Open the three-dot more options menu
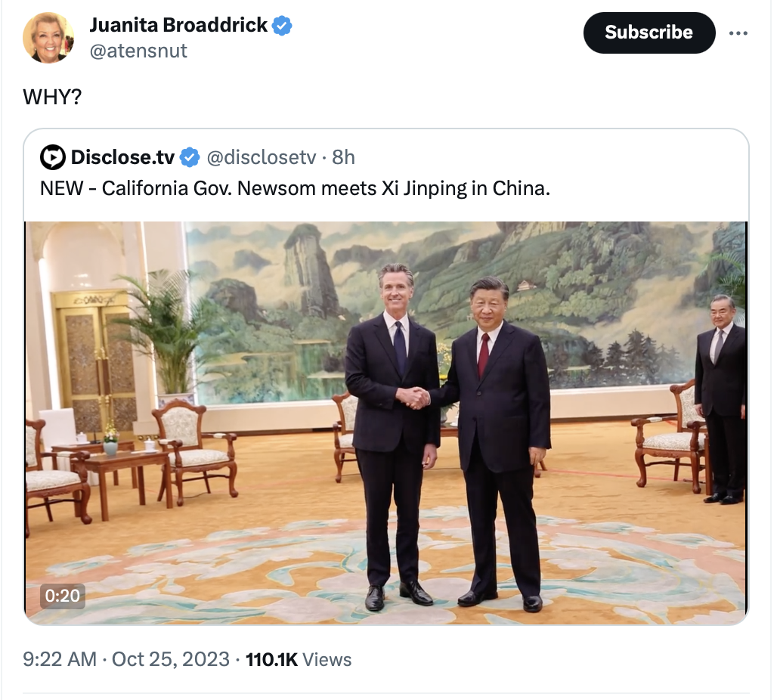 pyautogui.click(x=738, y=33)
